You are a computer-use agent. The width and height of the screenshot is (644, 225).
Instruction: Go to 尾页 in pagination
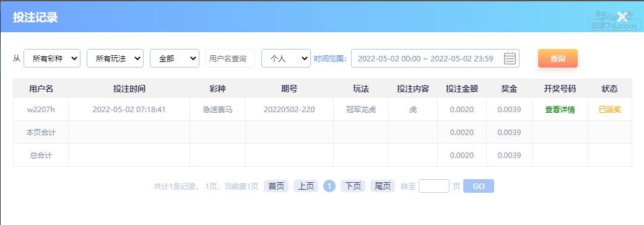point(383,187)
